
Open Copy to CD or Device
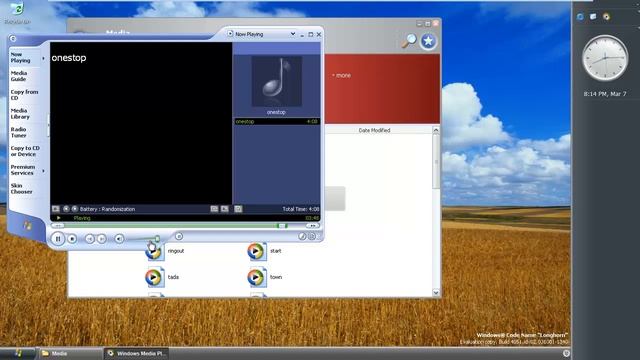(x=25, y=151)
